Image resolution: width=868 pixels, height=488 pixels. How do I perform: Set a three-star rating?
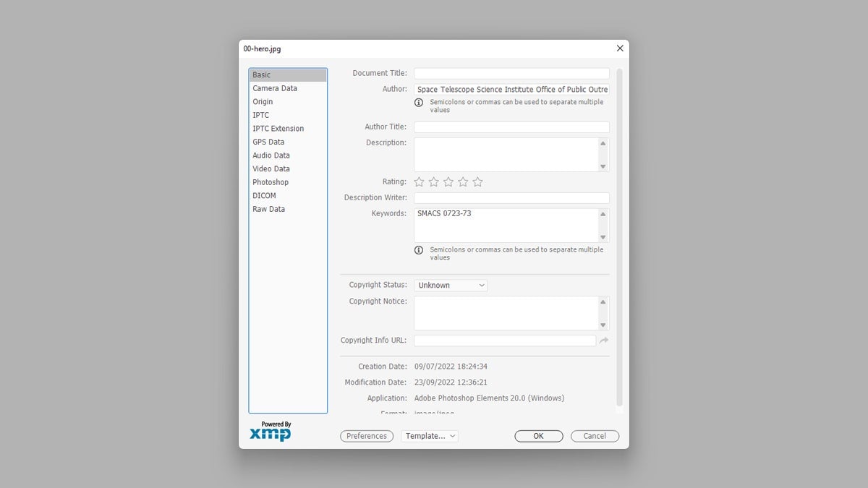tap(448, 181)
